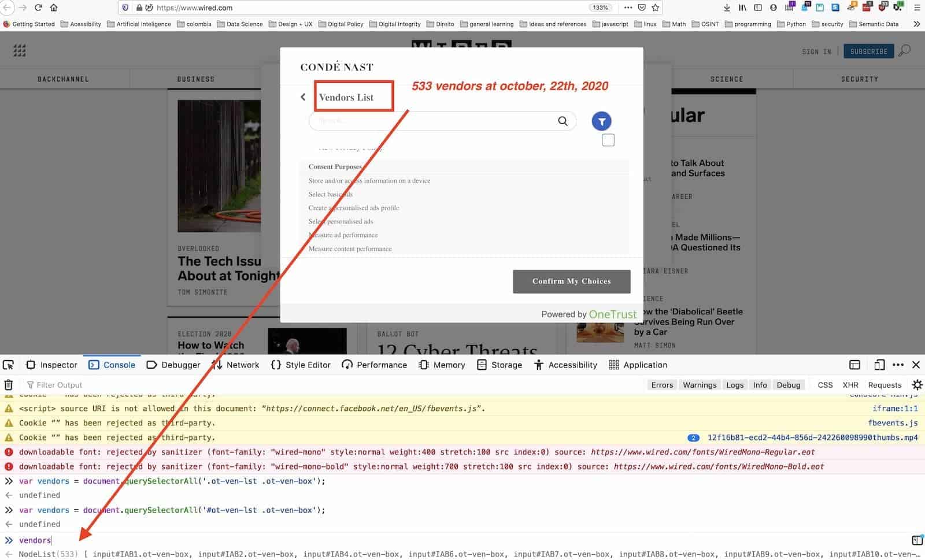Click Confirm My Choices button

click(x=572, y=281)
